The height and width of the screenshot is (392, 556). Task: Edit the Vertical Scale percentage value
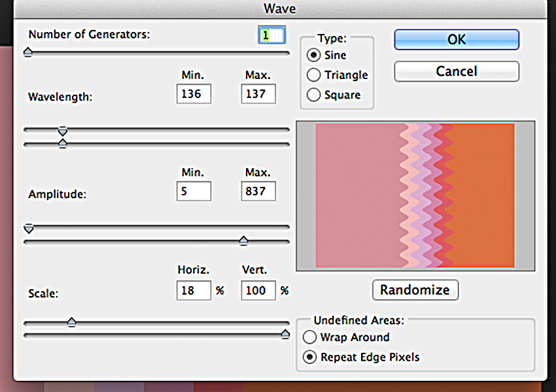tap(258, 290)
